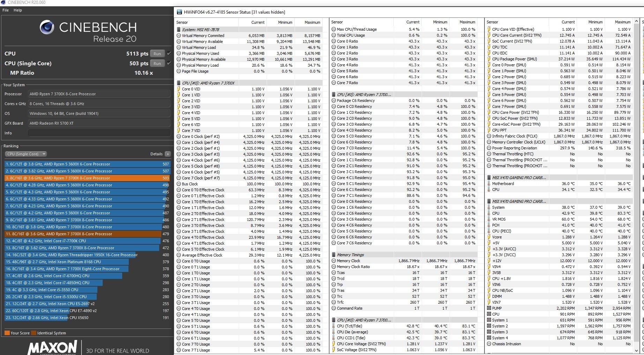This screenshot has width=644, height=355.
Task: Select the System 2 fan icon
Action: [x=489, y=326]
